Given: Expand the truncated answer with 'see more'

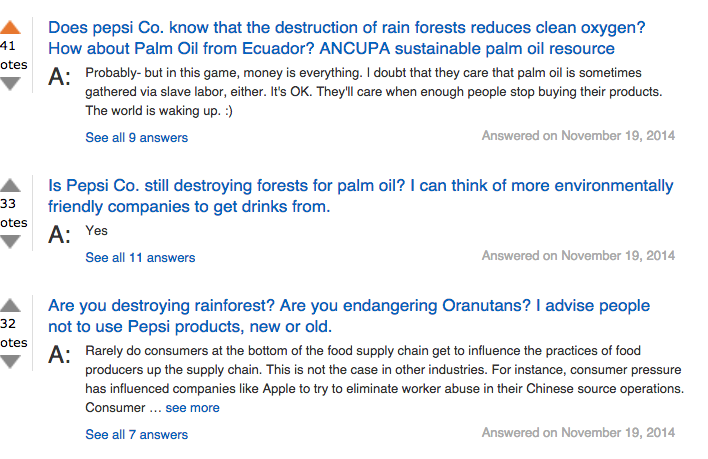Looking at the screenshot, I should pos(192,407).
